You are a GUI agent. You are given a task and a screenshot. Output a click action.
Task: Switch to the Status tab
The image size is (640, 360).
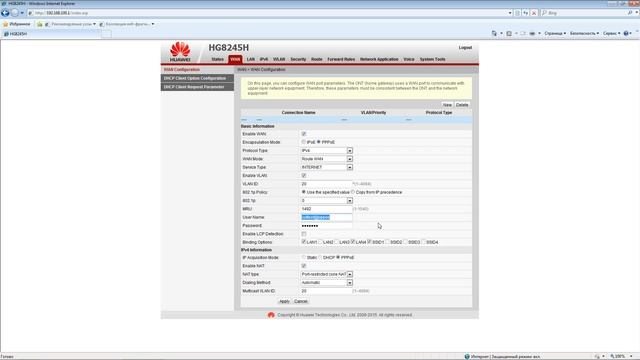218,60
